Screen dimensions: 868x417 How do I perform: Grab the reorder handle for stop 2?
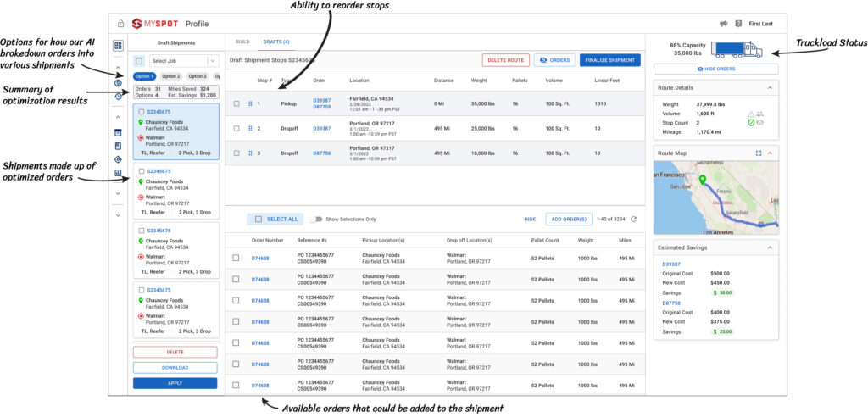click(250, 129)
